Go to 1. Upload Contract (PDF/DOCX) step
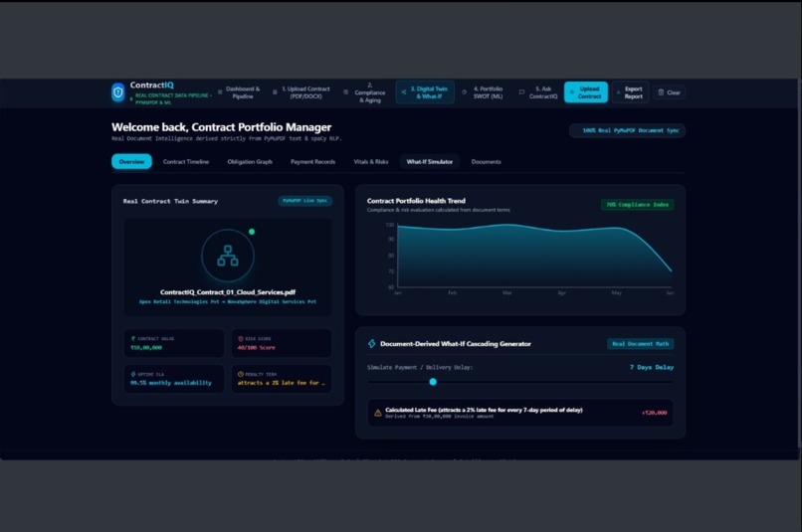Image resolution: width=802 pixels, height=532 pixels. [301, 92]
